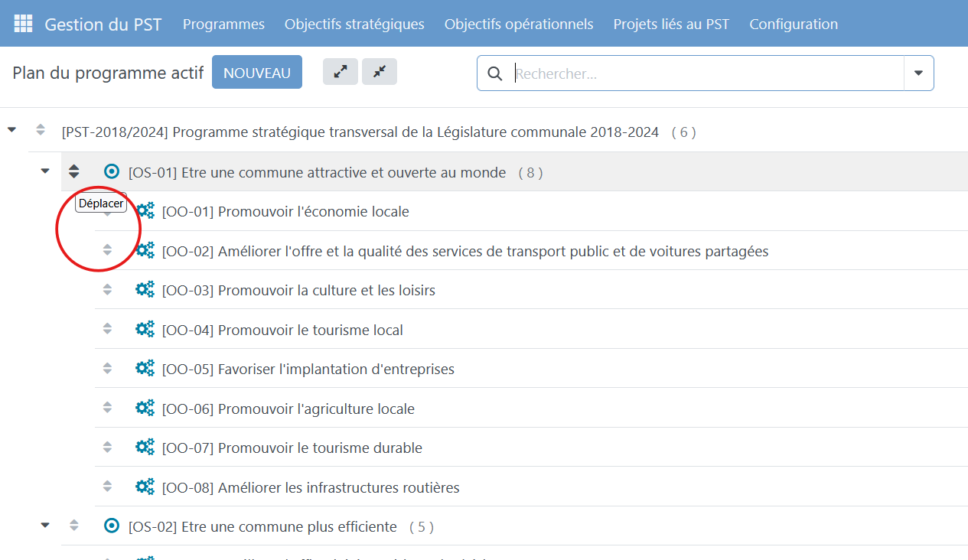Click the expand all arrows button
The height and width of the screenshot is (560, 968).
[341, 72]
